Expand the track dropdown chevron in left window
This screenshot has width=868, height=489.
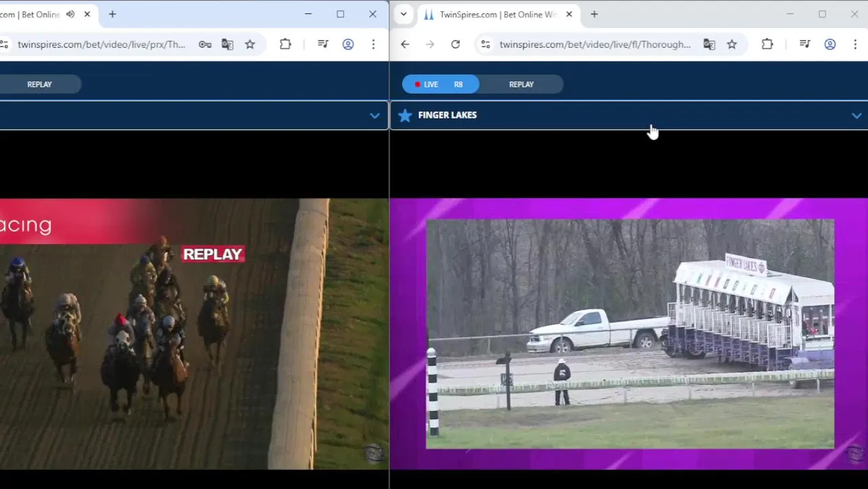374,115
